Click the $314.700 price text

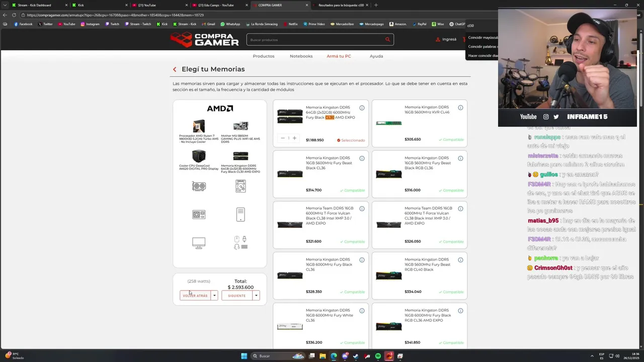[x=313, y=190]
